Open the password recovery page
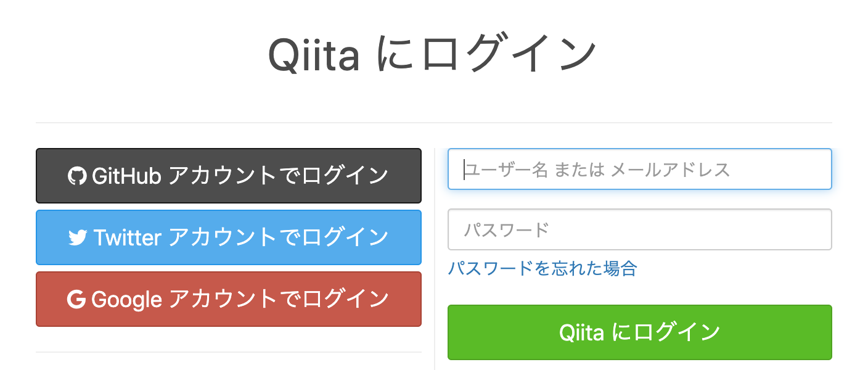Viewport: 868px width, 370px height. (542, 269)
